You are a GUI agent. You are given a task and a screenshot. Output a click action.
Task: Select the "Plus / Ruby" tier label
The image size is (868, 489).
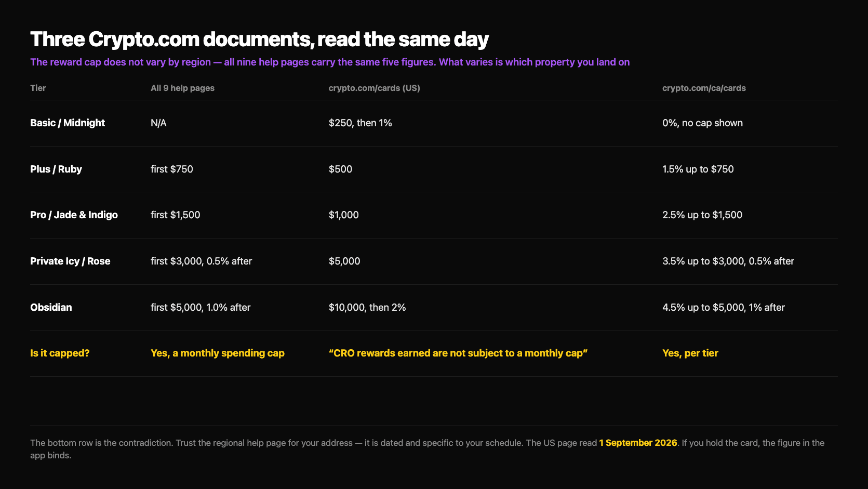(56, 169)
